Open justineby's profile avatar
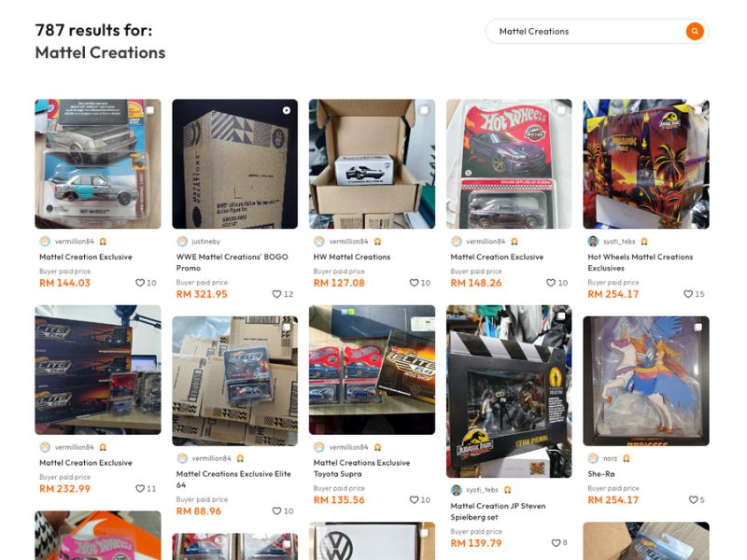 tap(182, 241)
